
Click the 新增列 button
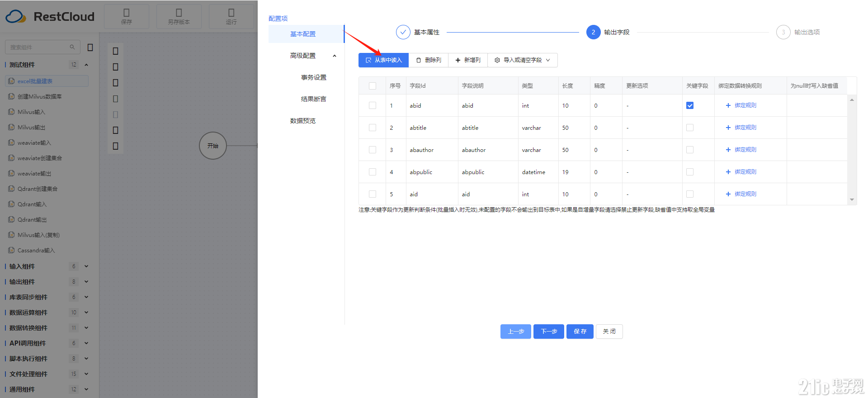tap(468, 60)
